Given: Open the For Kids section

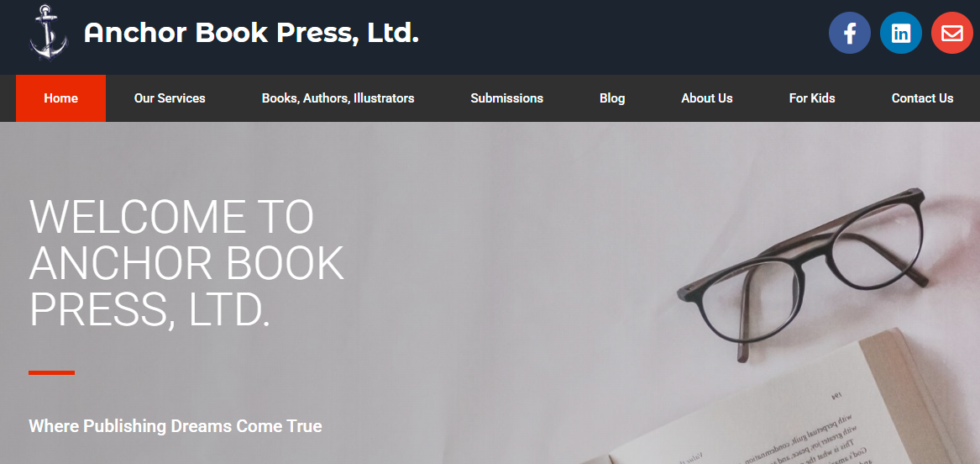Looking at the screenshot, I should 812,98.
